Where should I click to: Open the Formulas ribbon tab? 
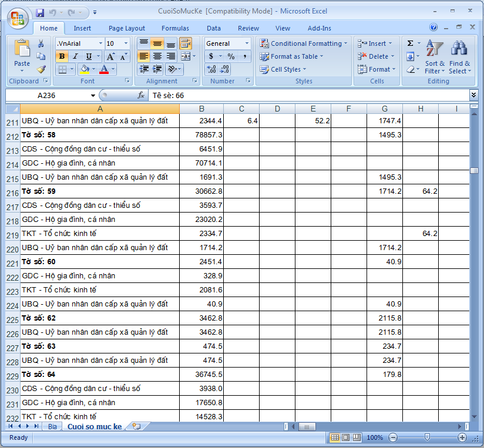(x=175, y=28)
